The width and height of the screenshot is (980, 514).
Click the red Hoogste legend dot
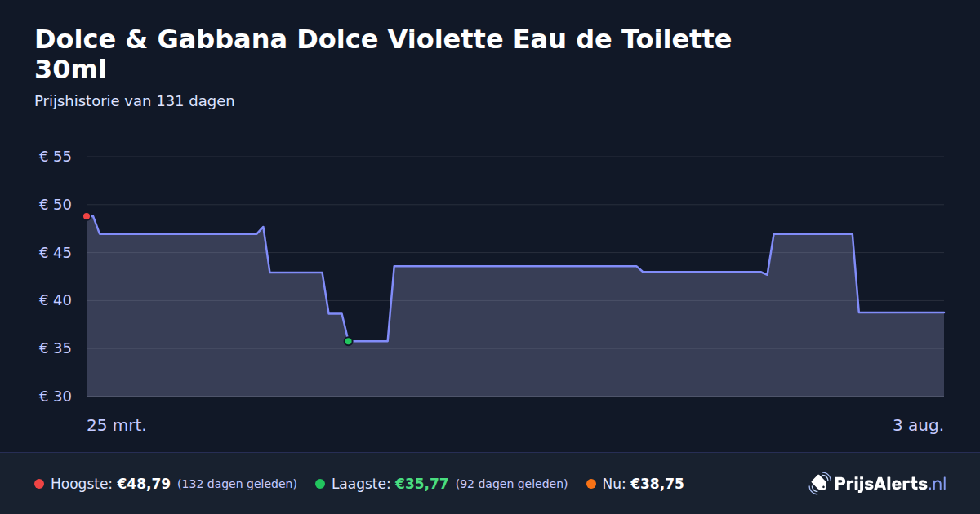point(39,484)
